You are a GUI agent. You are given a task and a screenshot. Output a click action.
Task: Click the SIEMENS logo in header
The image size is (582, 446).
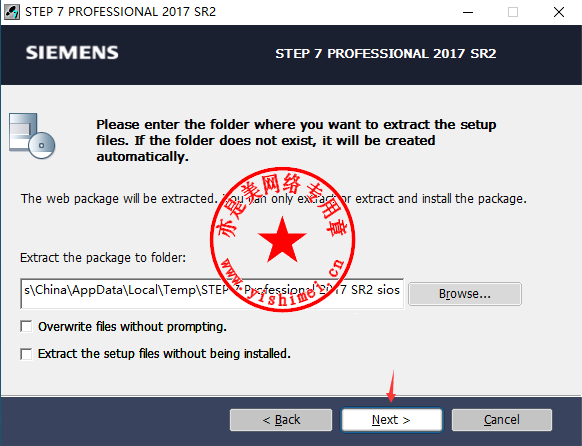(x=72, y=53)
